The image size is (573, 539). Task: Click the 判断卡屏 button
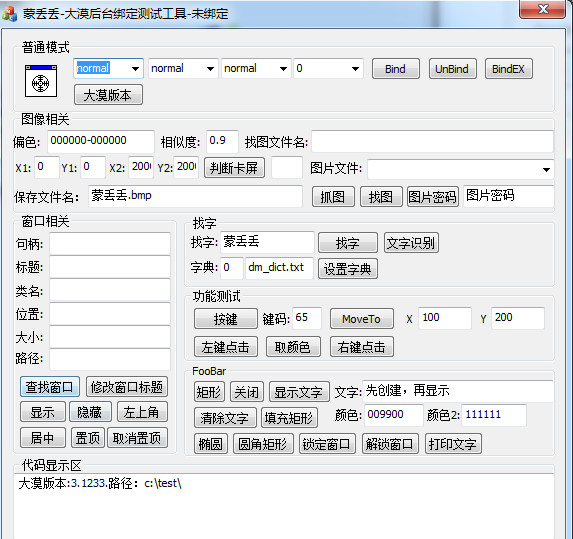click(234, 168)
